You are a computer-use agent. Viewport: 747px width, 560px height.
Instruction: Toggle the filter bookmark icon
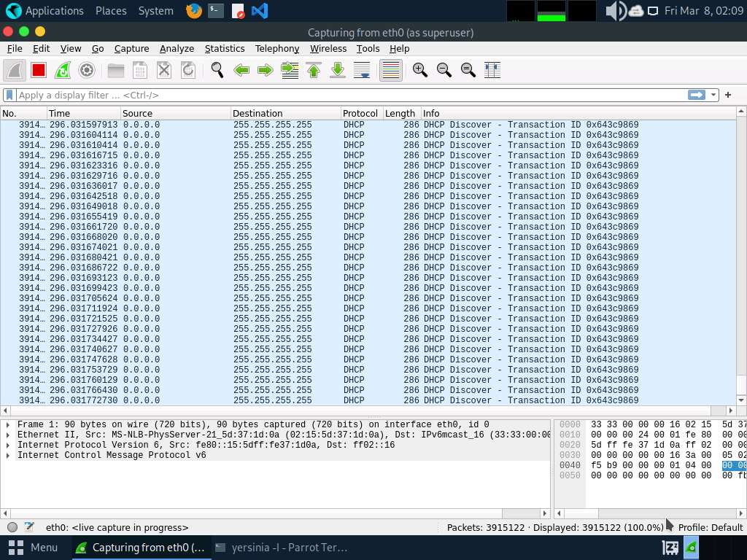click(x=9, y=96)
